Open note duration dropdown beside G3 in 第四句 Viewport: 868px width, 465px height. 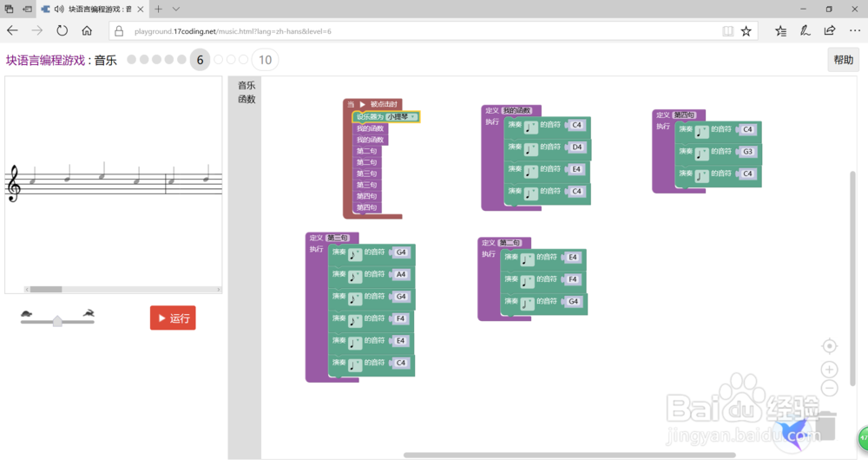[x=702, y=154]
